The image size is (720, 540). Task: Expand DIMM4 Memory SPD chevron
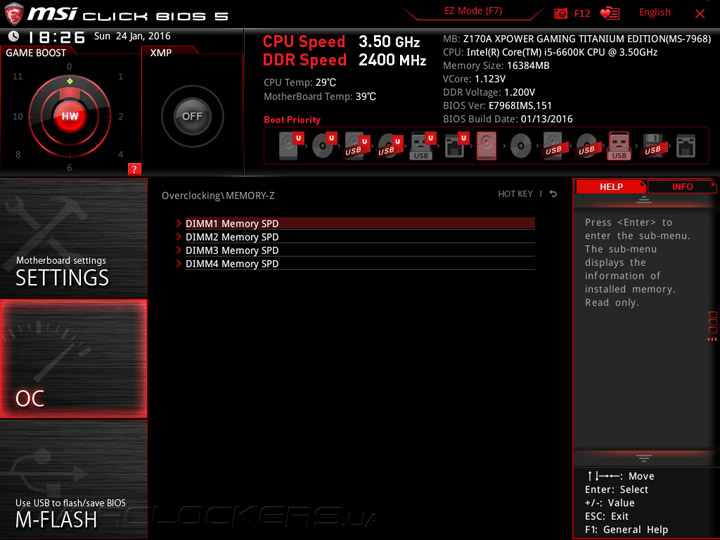179,264
